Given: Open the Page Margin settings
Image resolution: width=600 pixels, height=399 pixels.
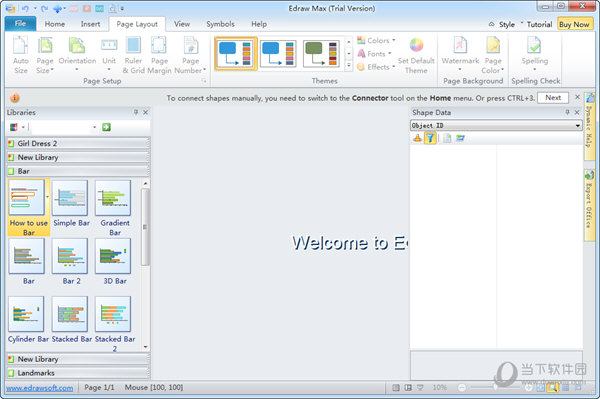Looking at the screenshot, I should tap(159, 55).
